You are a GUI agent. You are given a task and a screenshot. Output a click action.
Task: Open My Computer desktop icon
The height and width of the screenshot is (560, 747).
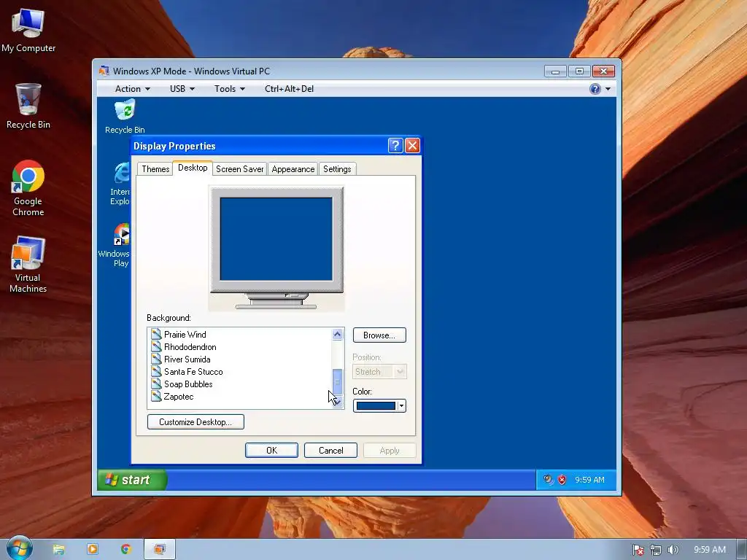coord(28,31)
